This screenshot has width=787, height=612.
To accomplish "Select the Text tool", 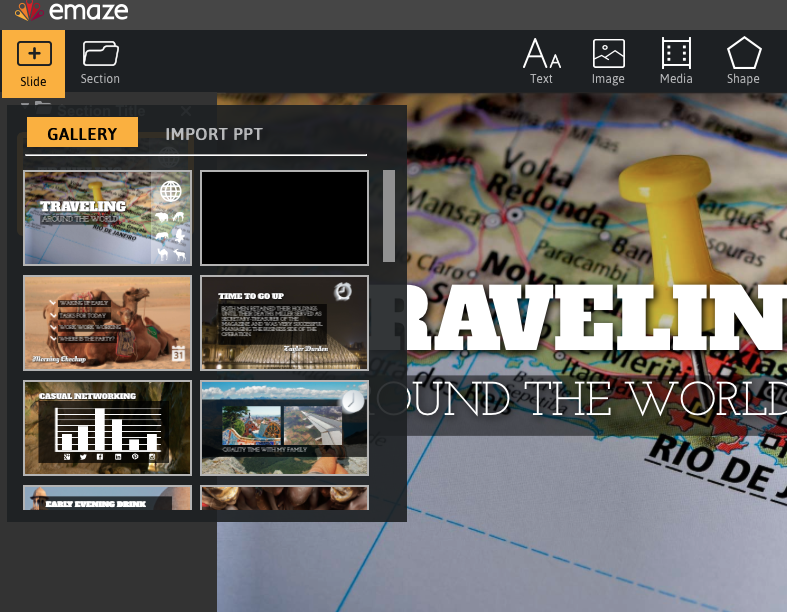I will click(542, 61).
